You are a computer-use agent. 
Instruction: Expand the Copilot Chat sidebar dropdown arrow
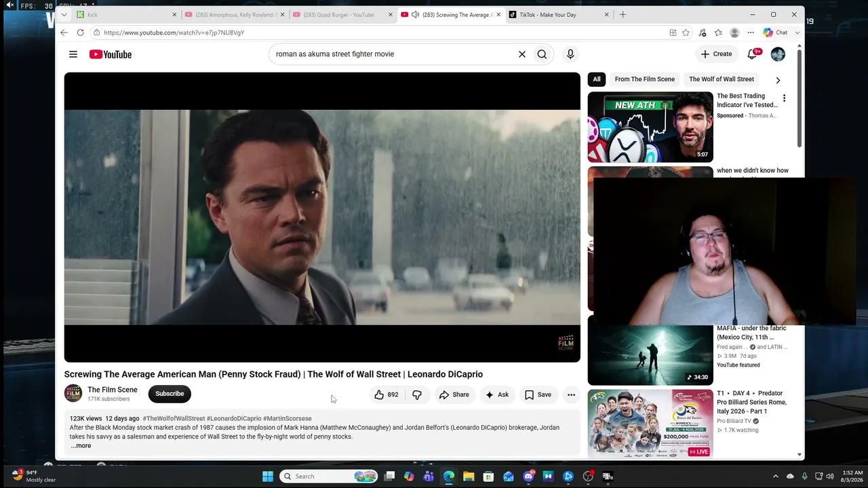[797, 33]
